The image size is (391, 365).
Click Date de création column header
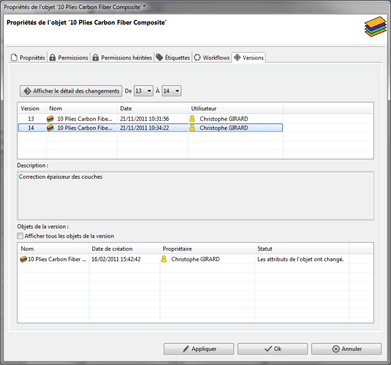coord(124,249)
